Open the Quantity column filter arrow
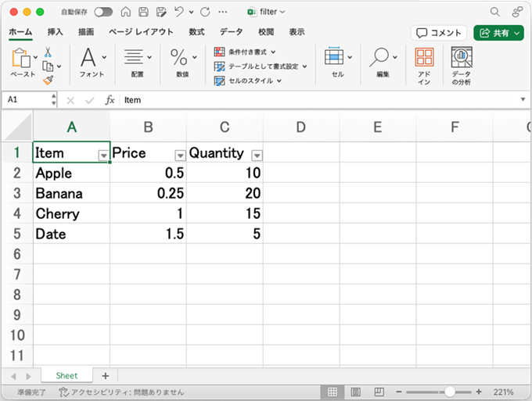Screen dimensions: 532x401 coord(257,156)
